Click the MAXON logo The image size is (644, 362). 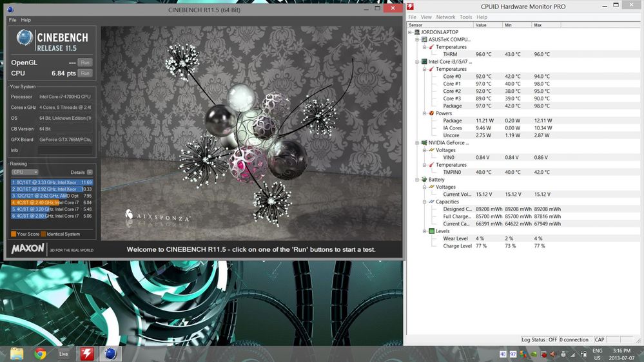click(x=28, y=248)
